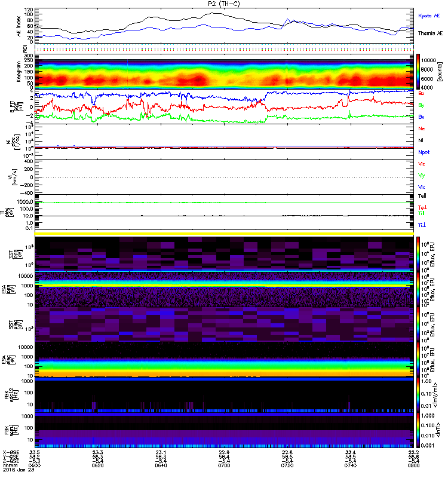Select the red "Bz" legend label

(x=421, y=93)
